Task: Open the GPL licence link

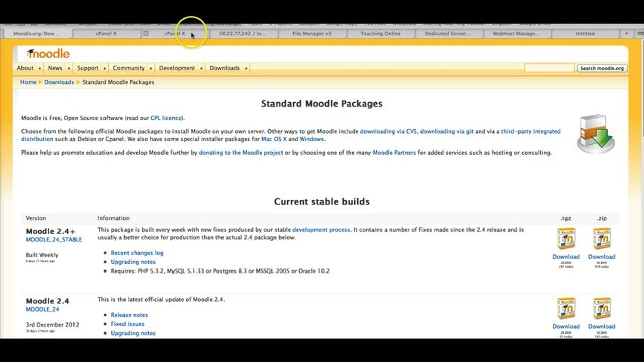Action: click(x=166, y=118)
